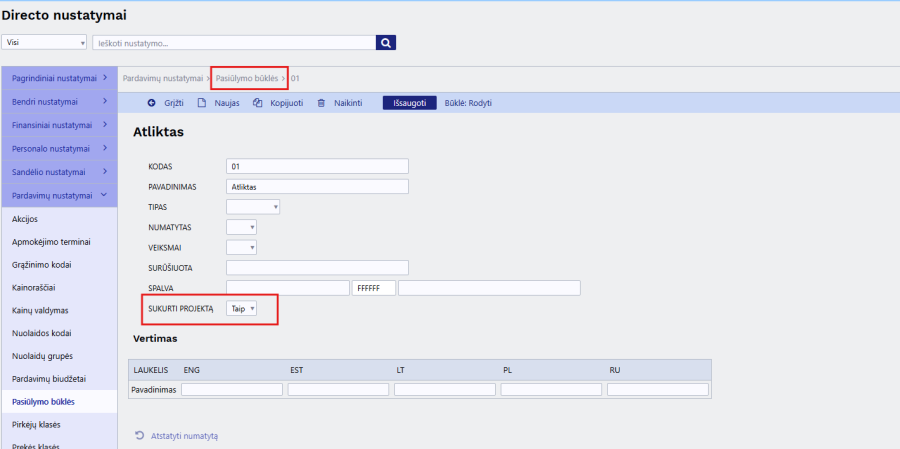Viewport: 900px width, 449px height.
Task: Open the Numatytas dropdown
Action: point(242,227)
